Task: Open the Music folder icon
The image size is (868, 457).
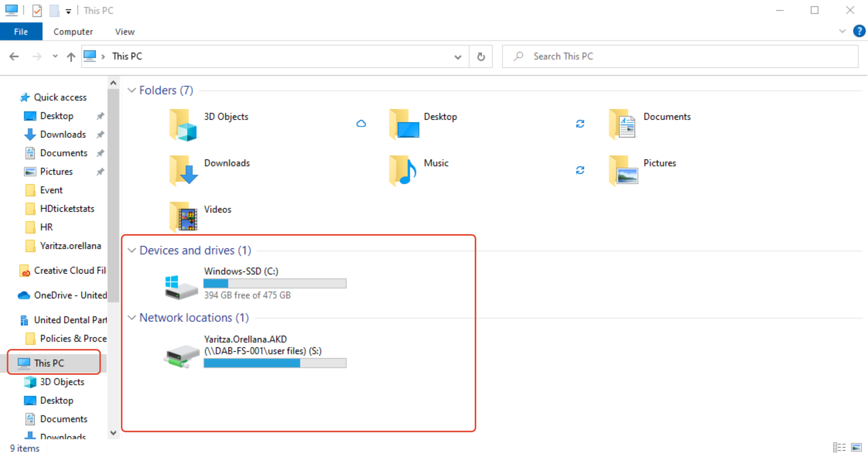Action: (x=402, y=171)
